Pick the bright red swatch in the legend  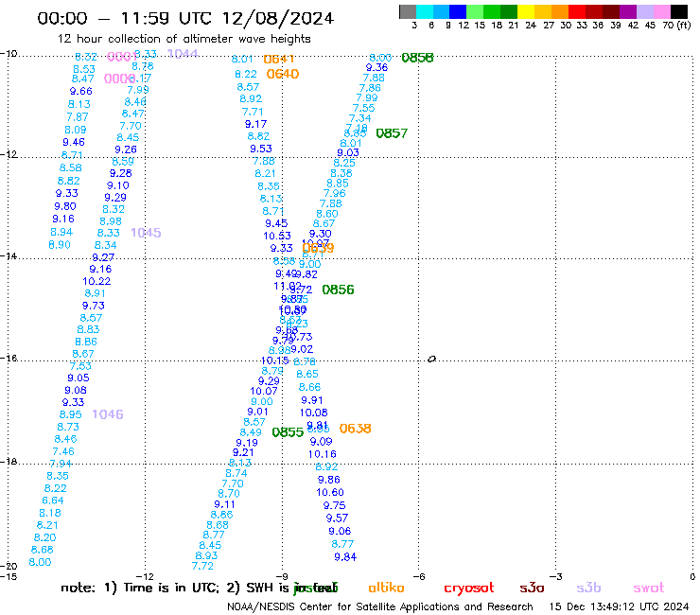point(576,11)
